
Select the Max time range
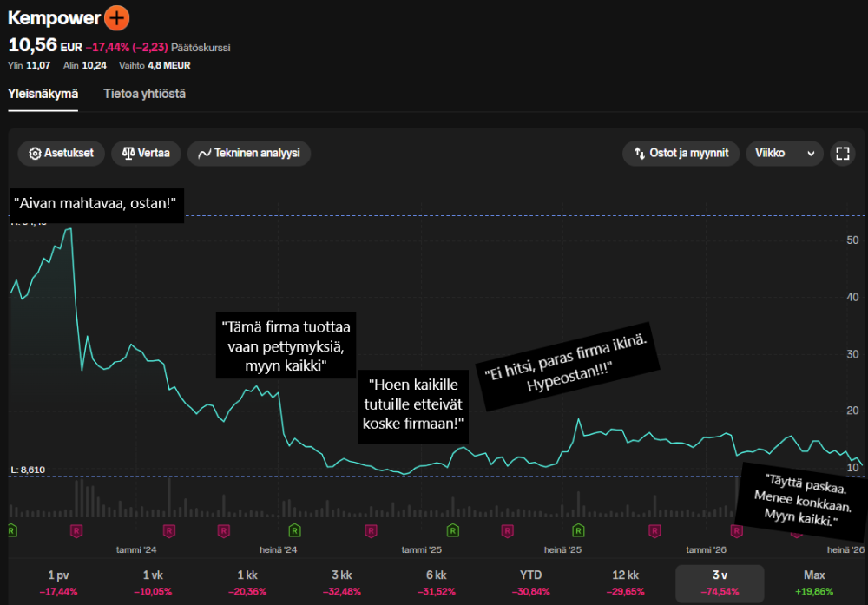(x=814, y=583)
